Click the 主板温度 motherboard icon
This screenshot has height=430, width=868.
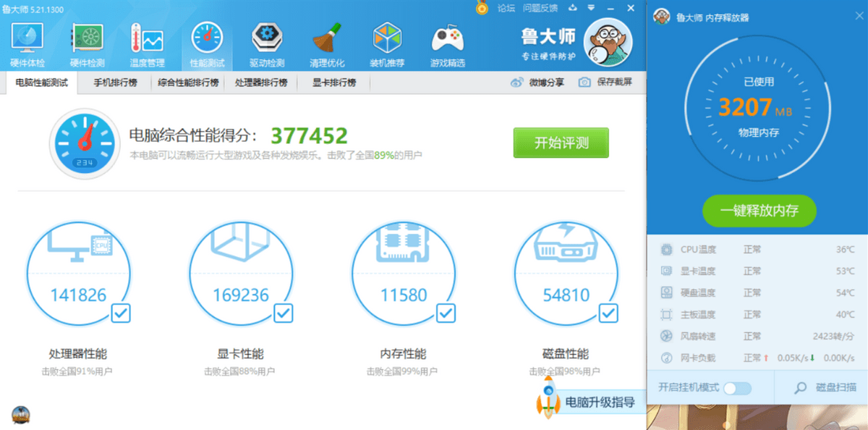point(666,315)
